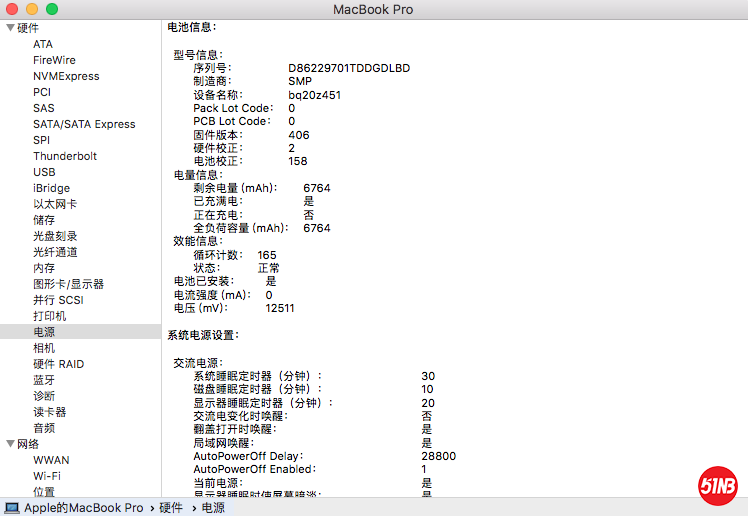748x516 pixels.
Task: Select 打印机 in the sidebar
Action: [x=50, y=316]
